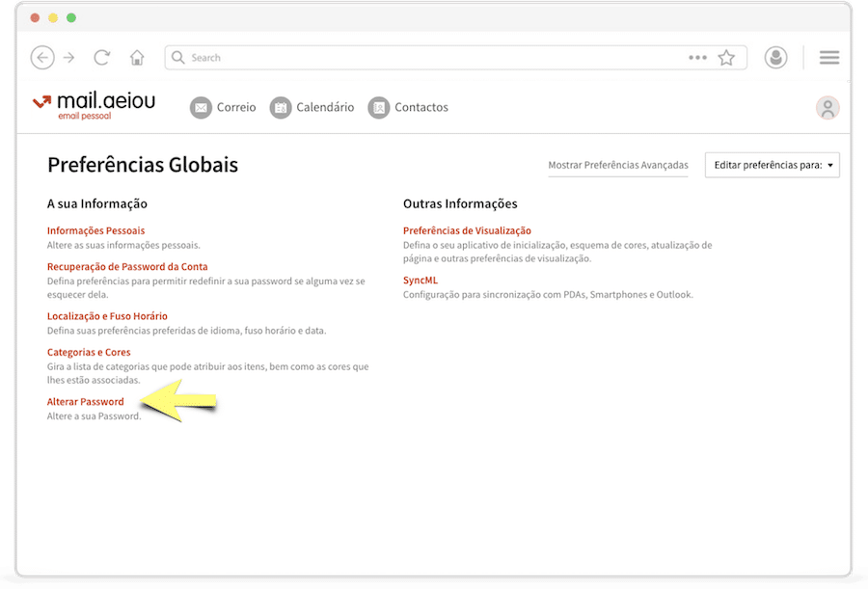Select Recuperação de Password da Conta
The height and width of the screenshot is (589, 868).
[127, 266]
